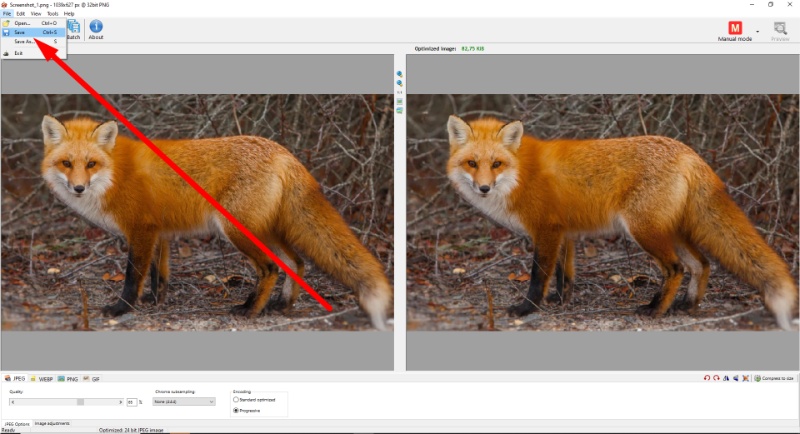Screen dimensions: 800x434
Task: Open the Image adjustments tab
Action: pyautogui.click(x=52, y=423)
